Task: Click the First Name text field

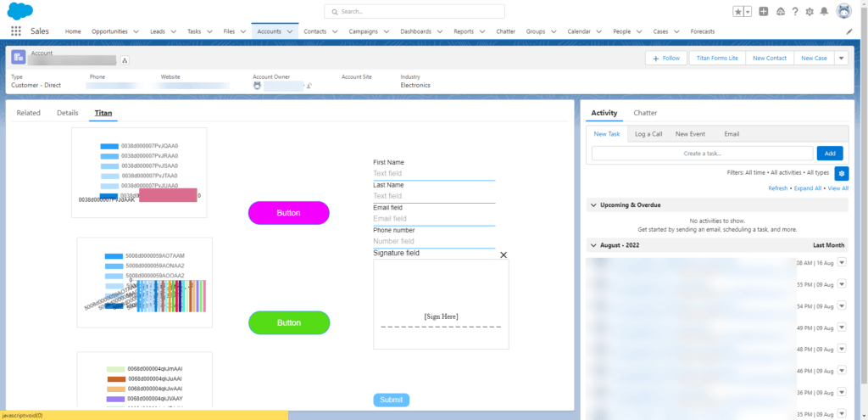Action: point(434,173)
